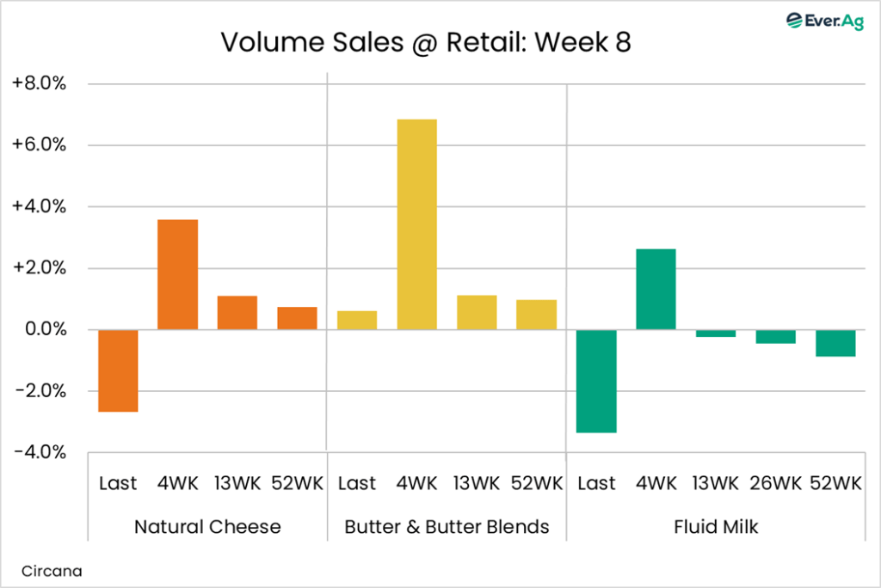Click the Butter 13WK yellow bar
The height and width of the screenshot is (588, 881).
pos(477,312)
